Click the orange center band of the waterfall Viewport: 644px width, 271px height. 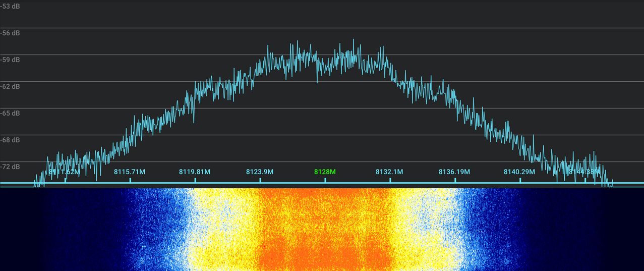point(325,230)
